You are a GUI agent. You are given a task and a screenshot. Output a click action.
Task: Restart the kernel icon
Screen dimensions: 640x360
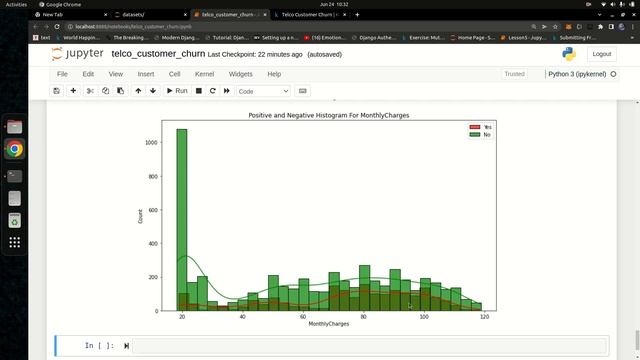click(213, 91)
